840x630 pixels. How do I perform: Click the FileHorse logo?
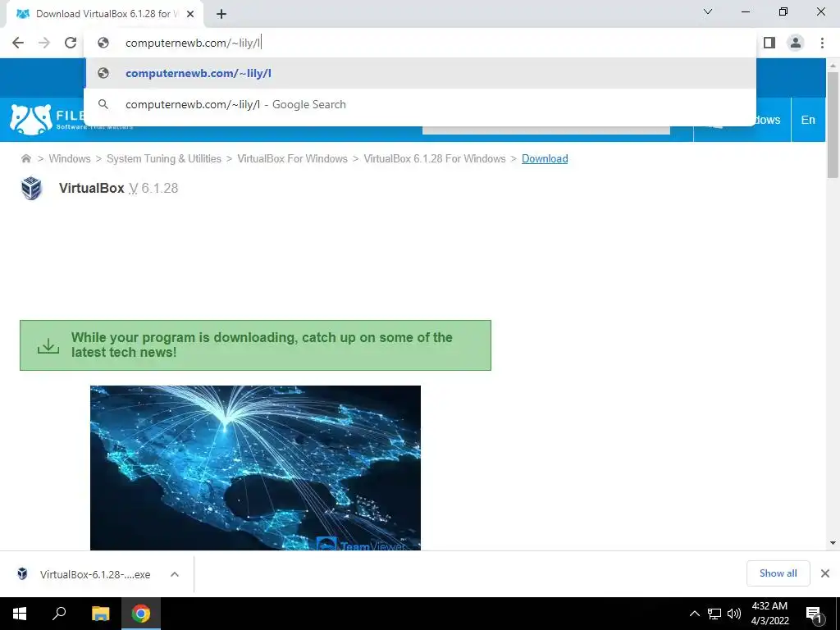pyautogui.click(x=48, y=120)
